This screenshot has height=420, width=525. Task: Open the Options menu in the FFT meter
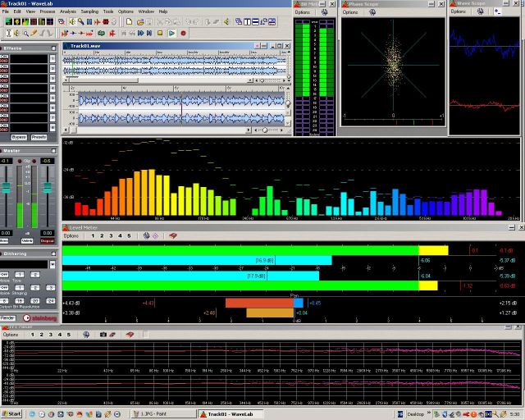pos(11,335)
